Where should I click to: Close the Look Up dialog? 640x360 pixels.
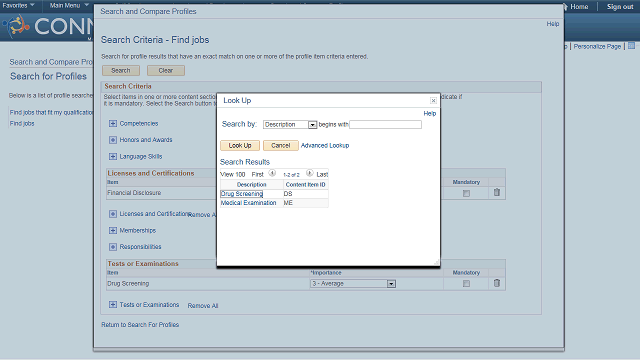tap(433, 100)
